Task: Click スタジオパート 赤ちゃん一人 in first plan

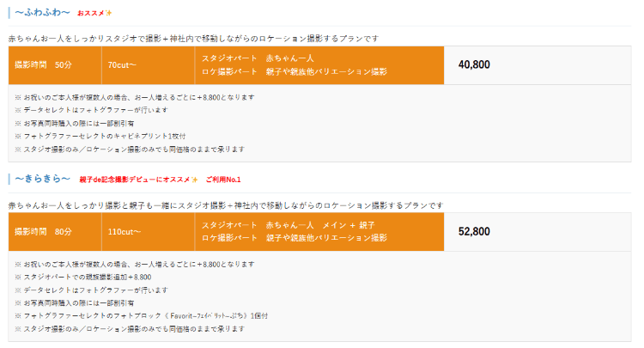Action: tap(258, 58)
